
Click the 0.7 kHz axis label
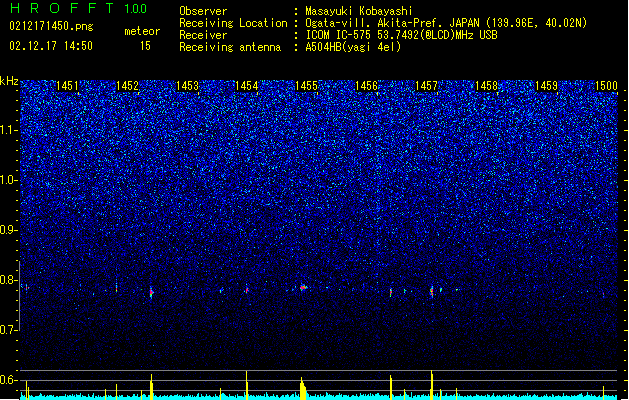tap(9, 330)
